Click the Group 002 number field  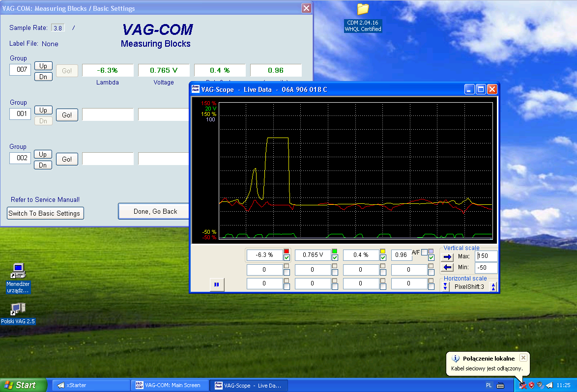click(x=20, y=158)
